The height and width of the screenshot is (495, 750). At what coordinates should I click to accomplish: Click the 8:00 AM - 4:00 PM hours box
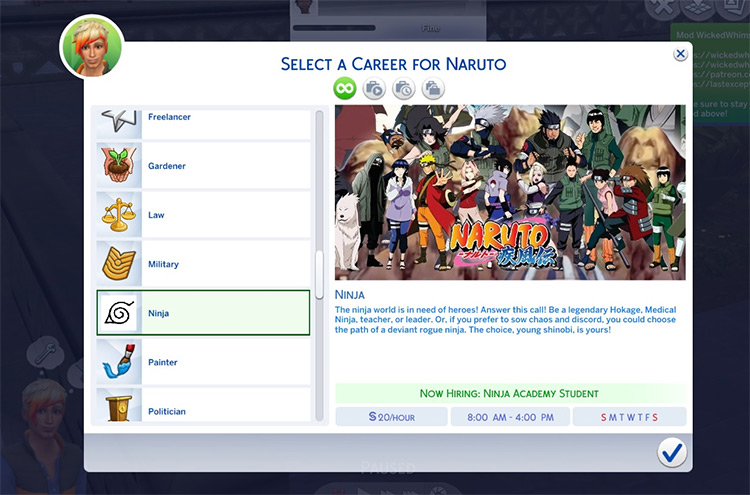(510, 417)
